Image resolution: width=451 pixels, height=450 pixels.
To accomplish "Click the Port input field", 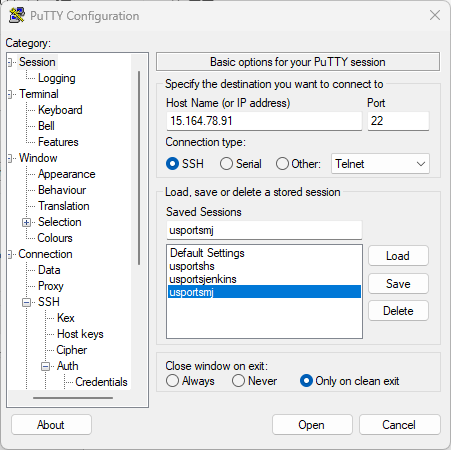I will [x=398, y=121].
